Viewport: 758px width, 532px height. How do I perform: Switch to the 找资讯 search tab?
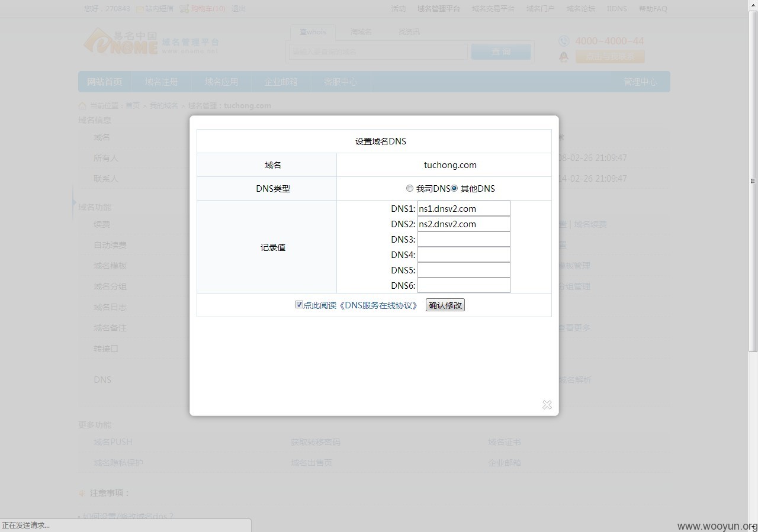409,32
